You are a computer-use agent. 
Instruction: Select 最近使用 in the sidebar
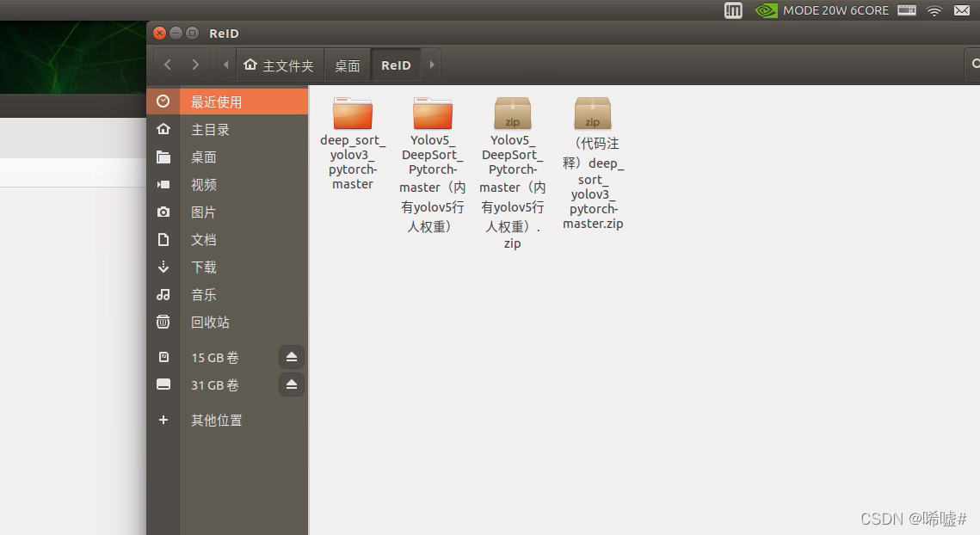[216, 101]
